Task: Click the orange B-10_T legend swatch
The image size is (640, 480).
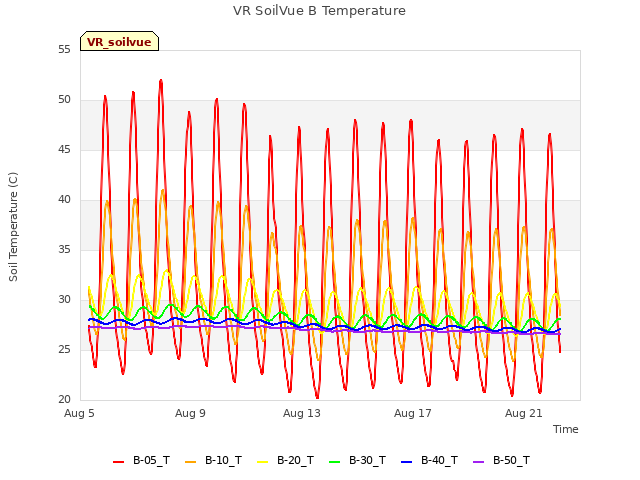Action: [191, 462]
